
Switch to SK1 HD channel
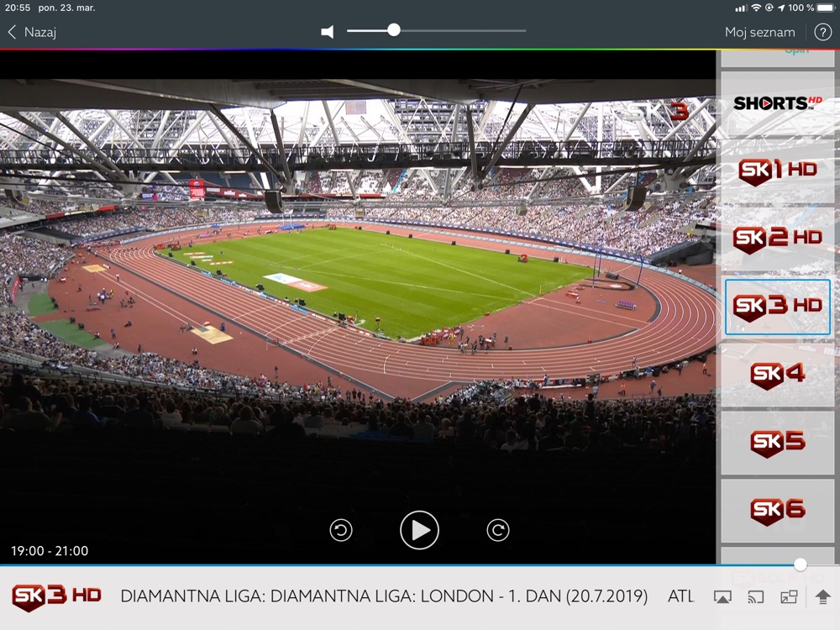click(x=777, y=171)
